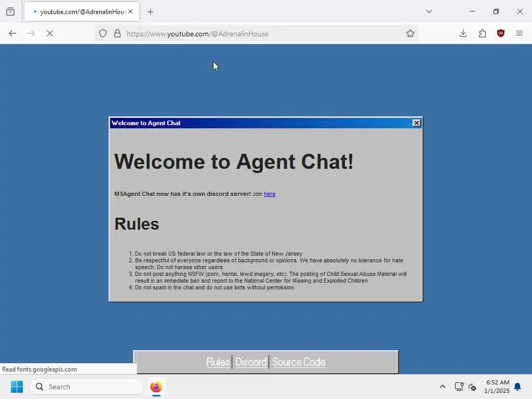The image size is (532, 399).
Task: Go back to the previous page
Action: [12, 33]
